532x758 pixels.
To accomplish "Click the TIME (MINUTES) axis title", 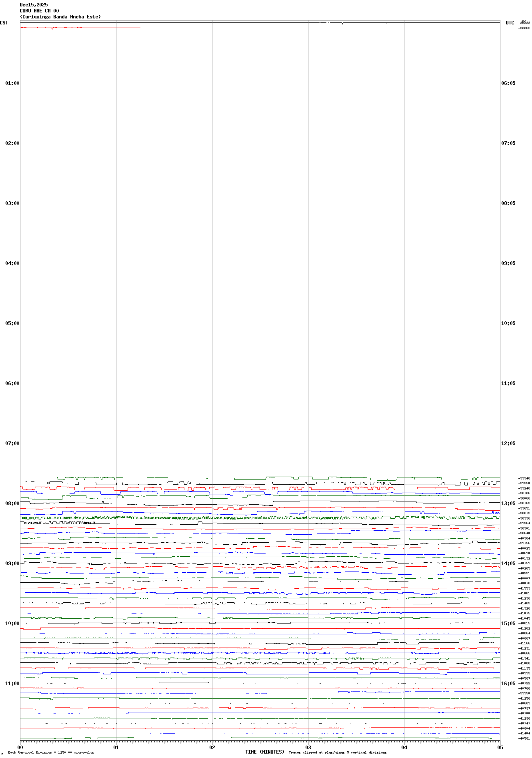I will (x=265, y=752).
